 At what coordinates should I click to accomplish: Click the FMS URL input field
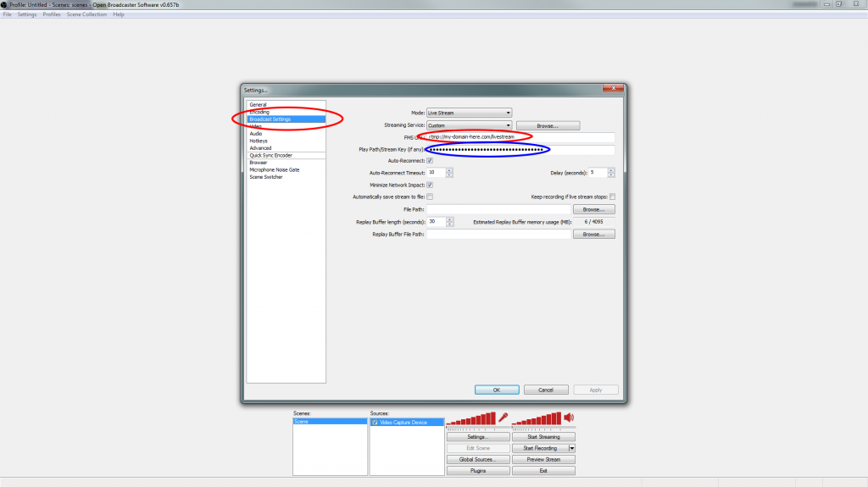[521, 137]
